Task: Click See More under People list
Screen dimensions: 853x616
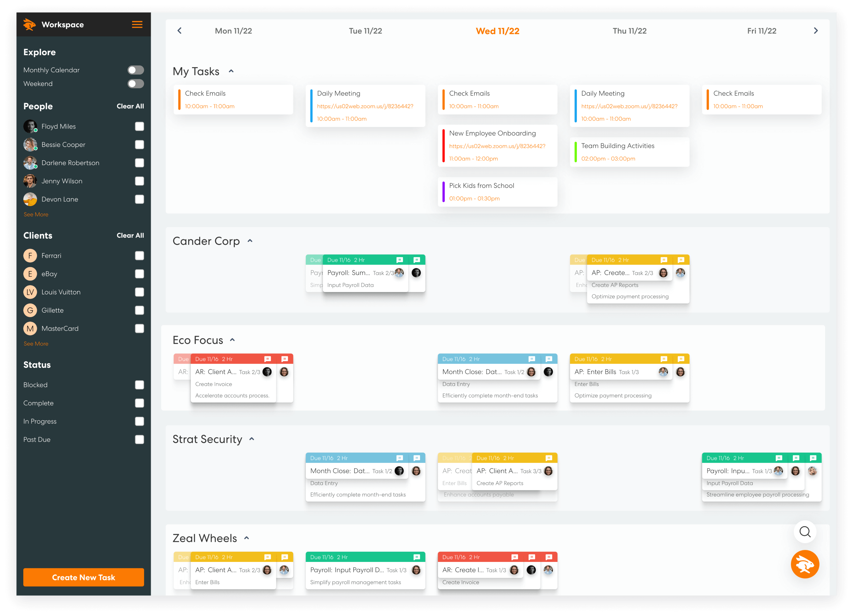Action: tap(36, 214)
